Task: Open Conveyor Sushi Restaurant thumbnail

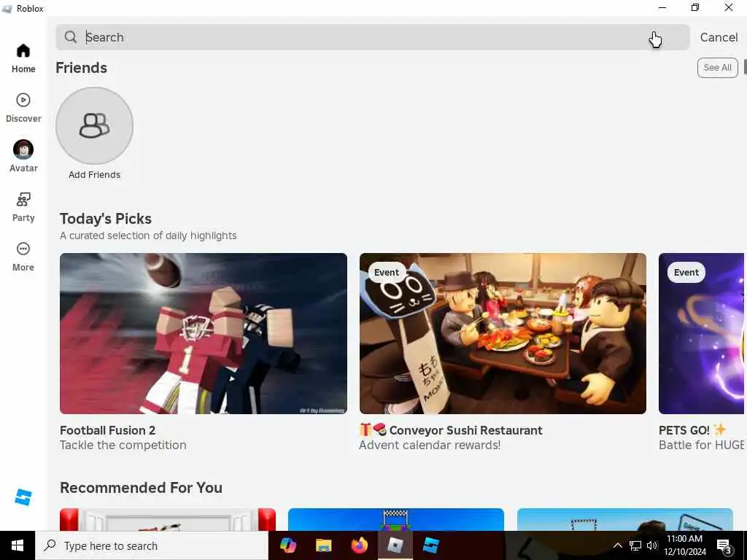Action: (x=503, y=333)
